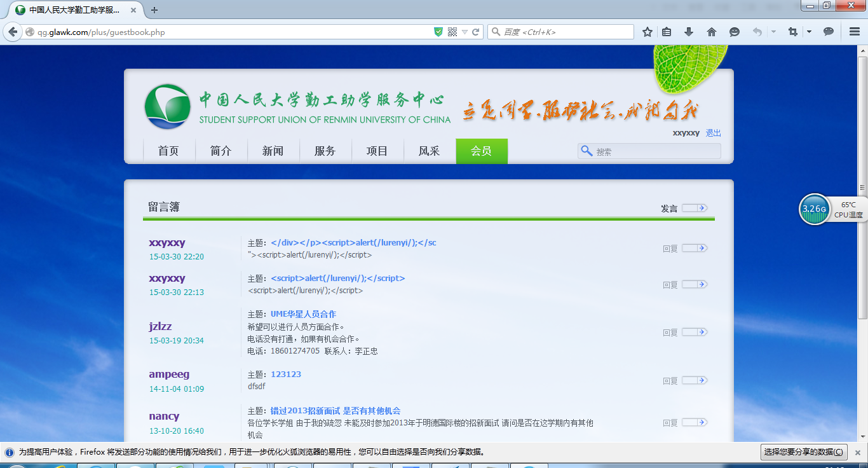Click 回复 for the ampeeg 123123 message
This screenshot has height=468, width=868.
(670, 381)
